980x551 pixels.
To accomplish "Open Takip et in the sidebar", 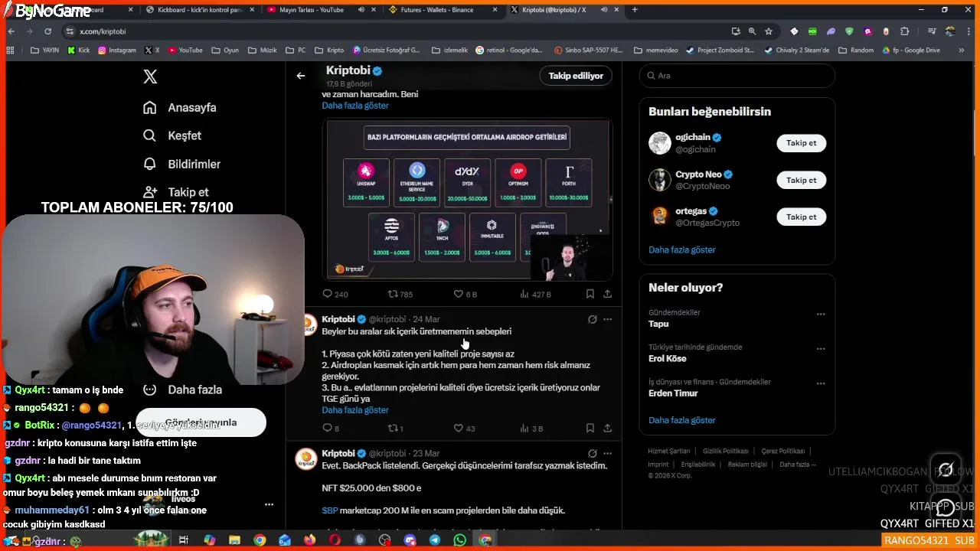I will [177, 192].
